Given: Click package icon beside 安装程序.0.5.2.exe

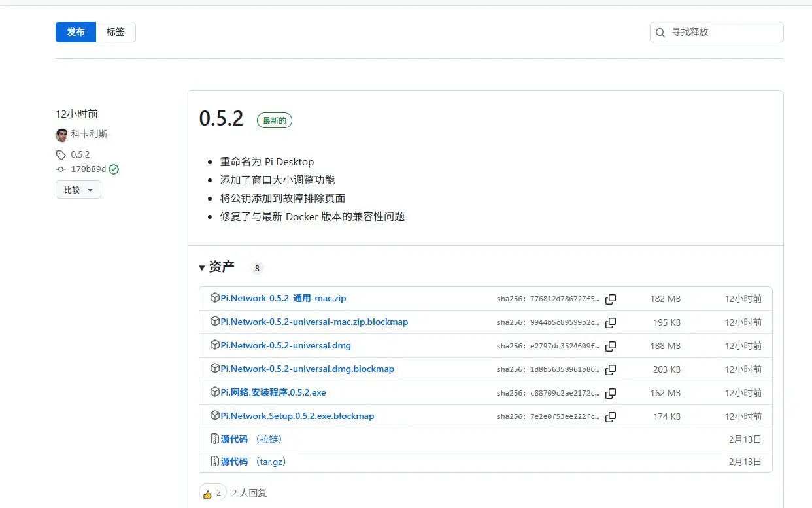Looking at the screenshot, I should pos(214,392).
